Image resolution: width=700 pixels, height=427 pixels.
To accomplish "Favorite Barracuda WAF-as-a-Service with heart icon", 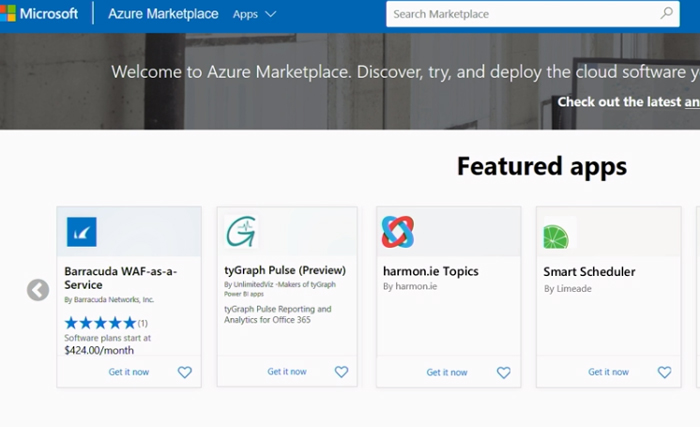I will 185,372.
